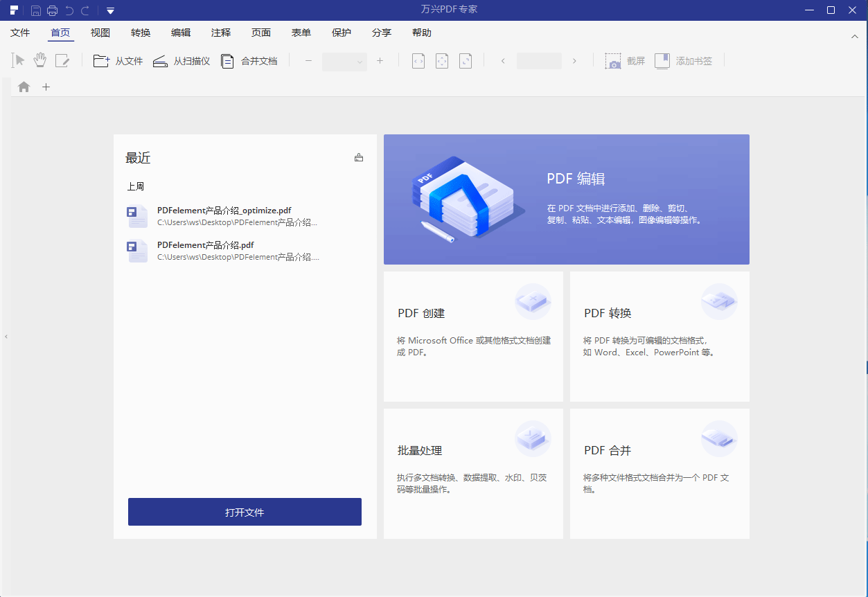The image size is (868, 597).
Task: Click the clear recent list icon
Action: 359,158
